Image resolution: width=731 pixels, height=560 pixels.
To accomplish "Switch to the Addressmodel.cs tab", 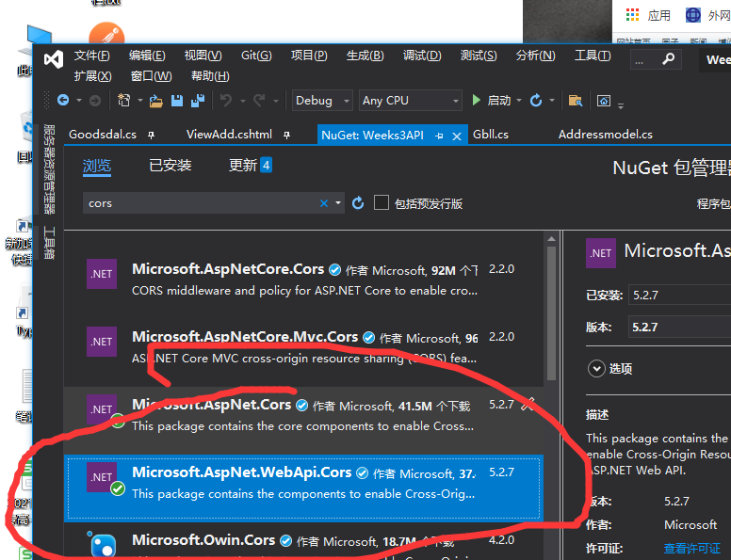I will [606, 135].
